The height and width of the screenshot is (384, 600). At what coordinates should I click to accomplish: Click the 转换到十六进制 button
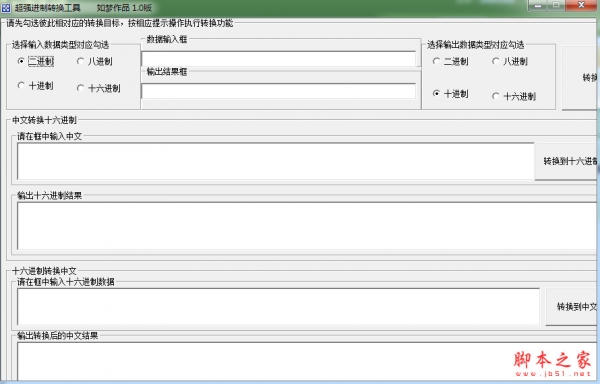coord(566,161)
